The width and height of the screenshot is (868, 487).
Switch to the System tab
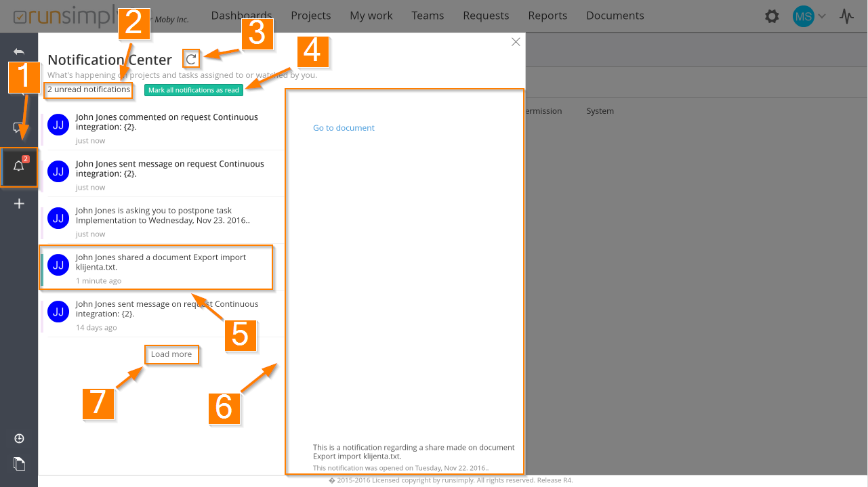point(600,111)
